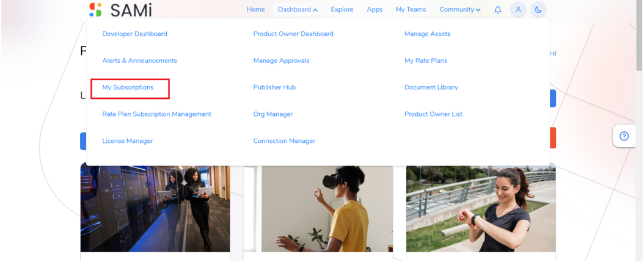Open Document Library
Viewport: 644px width, 262px height.
coord(431,87)
